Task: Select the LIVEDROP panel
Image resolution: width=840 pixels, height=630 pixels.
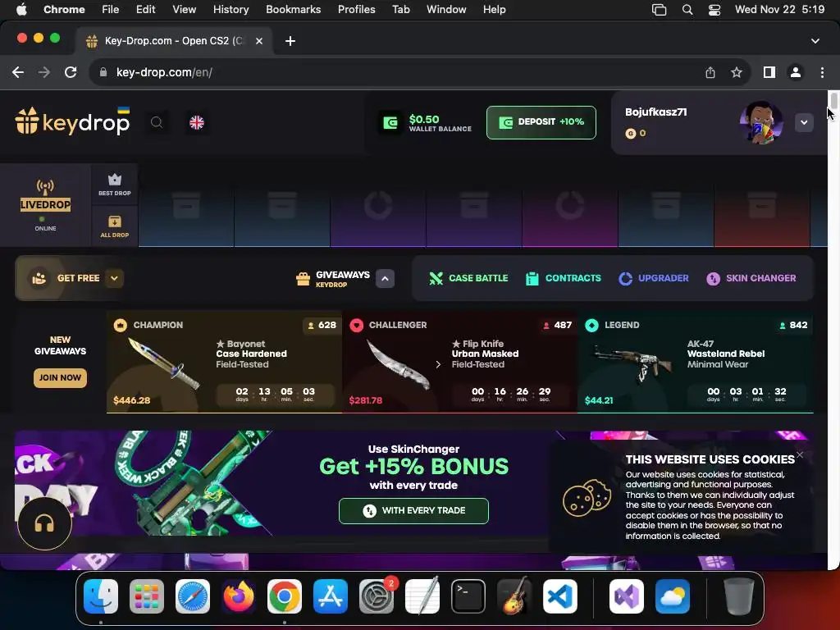Action: tap(46, 204)
